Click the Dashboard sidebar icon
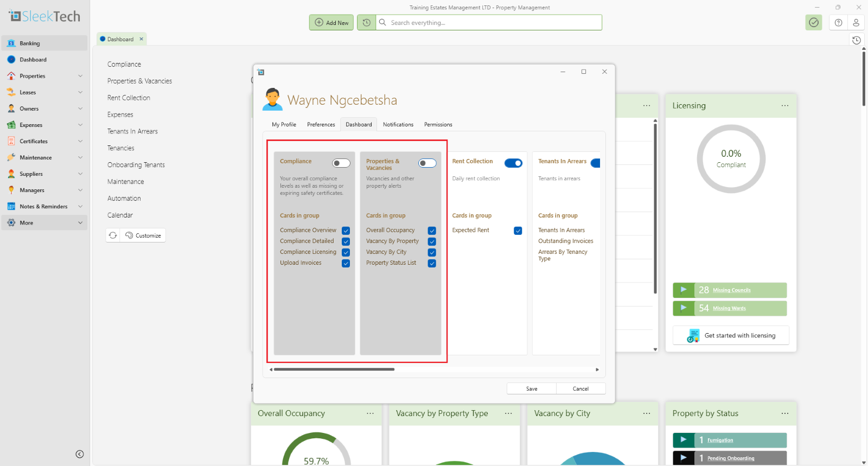868x466 pixels. (11, 60)
